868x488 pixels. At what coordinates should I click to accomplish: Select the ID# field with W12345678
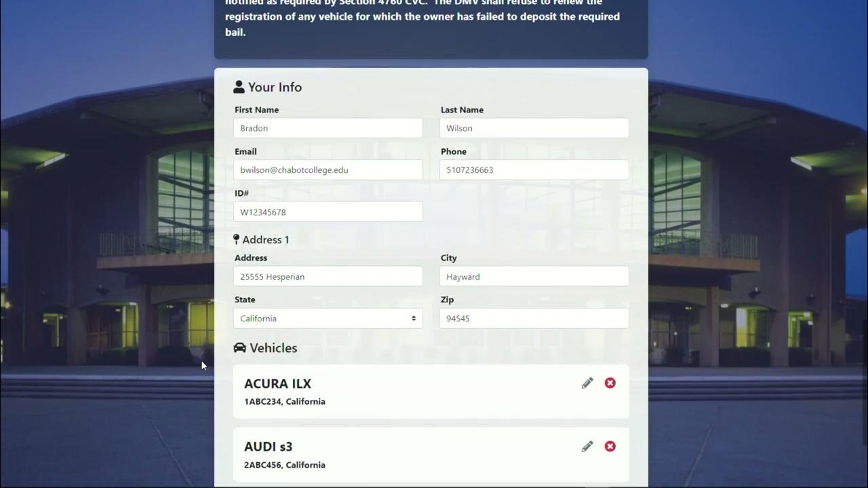tap(328, 212)
